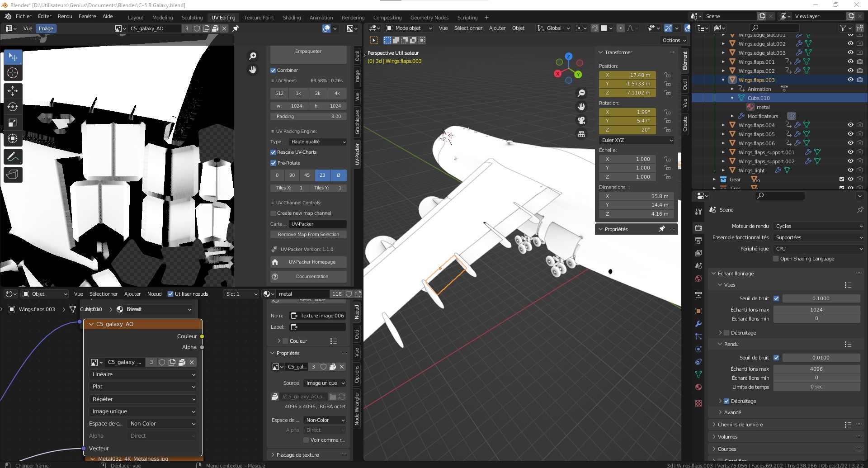Viewport: 868px width, 468px height.
Task: Disable the Pre-Rotate checkbox
Action: pyautogui.click(x=273, y=163)
